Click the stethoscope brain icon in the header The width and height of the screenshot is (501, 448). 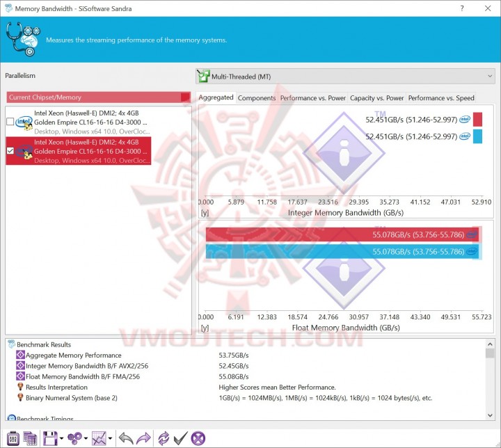click(x=23, y=39)
